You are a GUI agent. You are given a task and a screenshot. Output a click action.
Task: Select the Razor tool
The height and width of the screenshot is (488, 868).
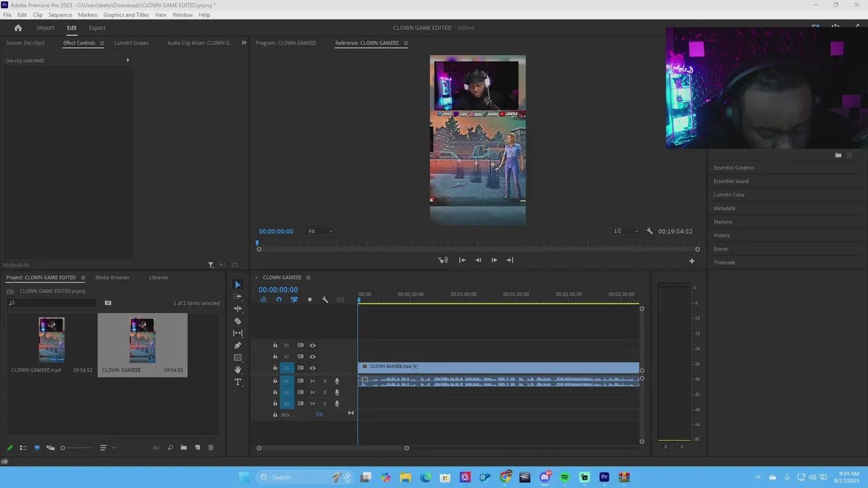pyautogui.click(x=237, y=321)
